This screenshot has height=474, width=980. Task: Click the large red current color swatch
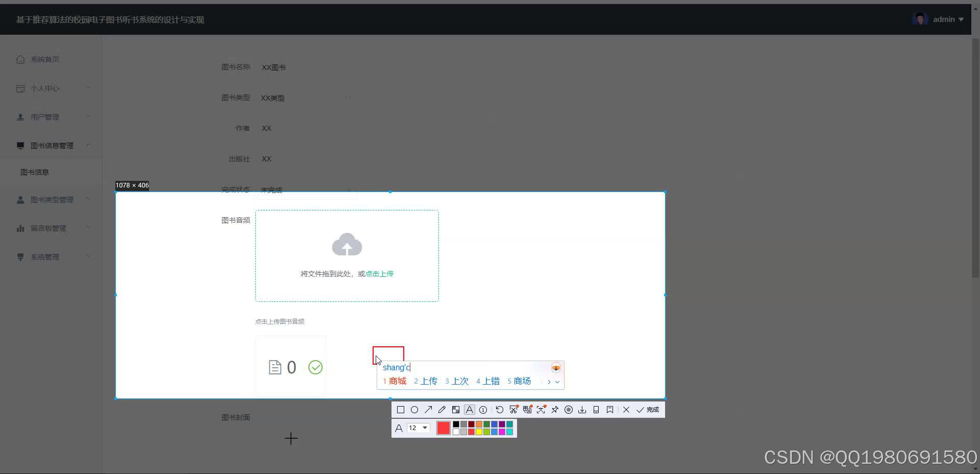(444, 428)
